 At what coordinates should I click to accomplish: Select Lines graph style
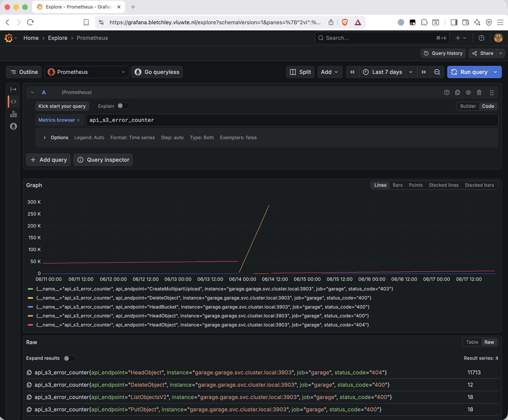point(380,185)
